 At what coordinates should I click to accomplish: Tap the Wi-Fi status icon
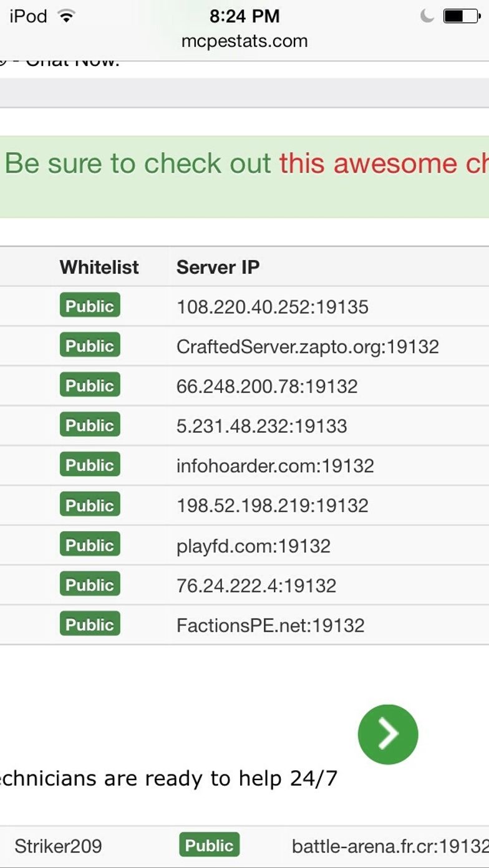[x=65, y=16]
